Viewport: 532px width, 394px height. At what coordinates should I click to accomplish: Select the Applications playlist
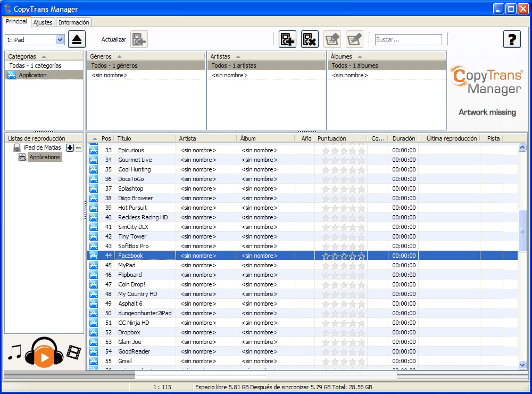(x=45, y=157)
